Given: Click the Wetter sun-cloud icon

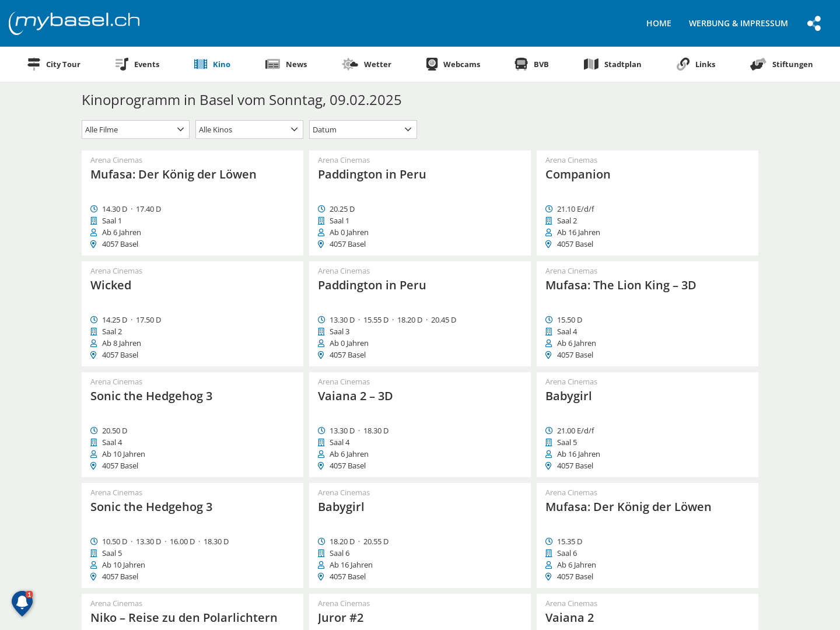Looking at the screenshot, I should click(x=350, y=64).
